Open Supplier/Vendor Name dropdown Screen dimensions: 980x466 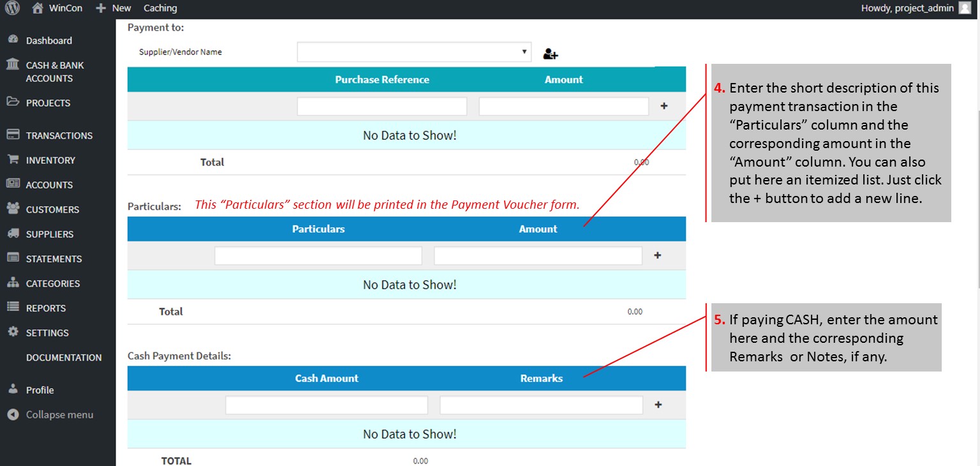tap(414, 52)
